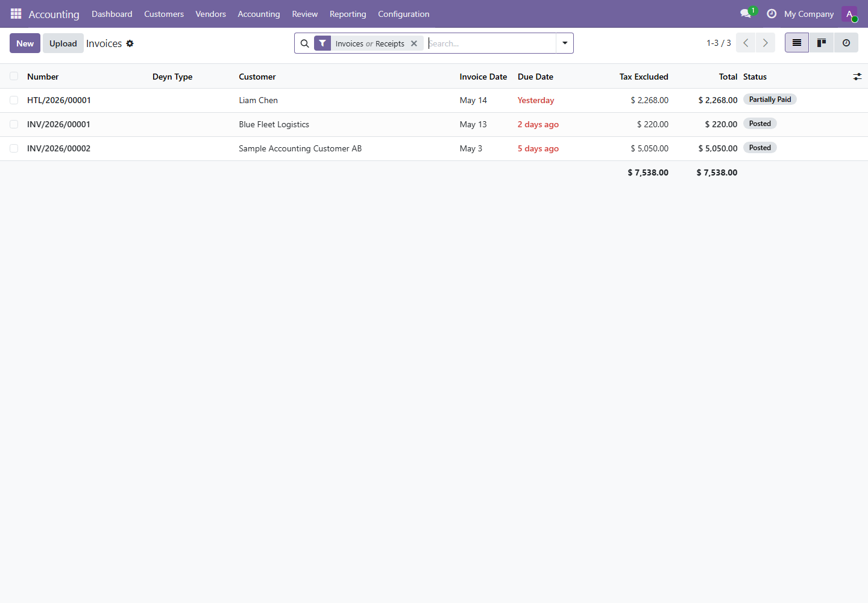Sort by the Due Date column header
Screen dimensions: 868x603
click(x=535, y=77)
